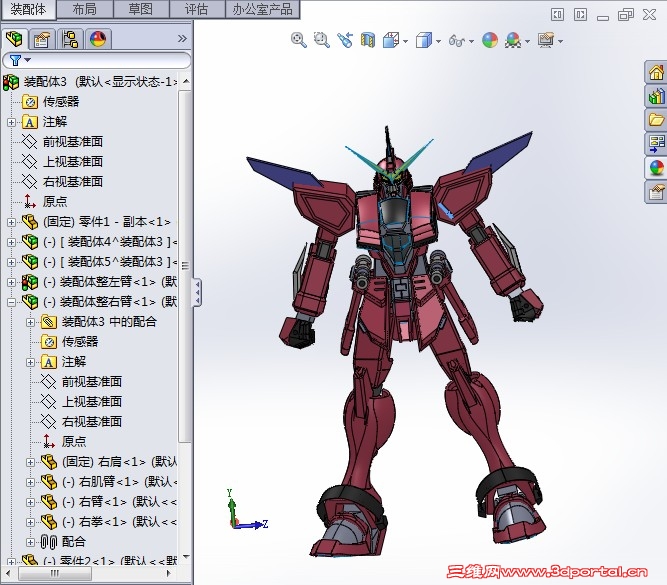The image size is (667, 585).
Task: Open the ConfigurationManager tab
Action: coord(70,40)
